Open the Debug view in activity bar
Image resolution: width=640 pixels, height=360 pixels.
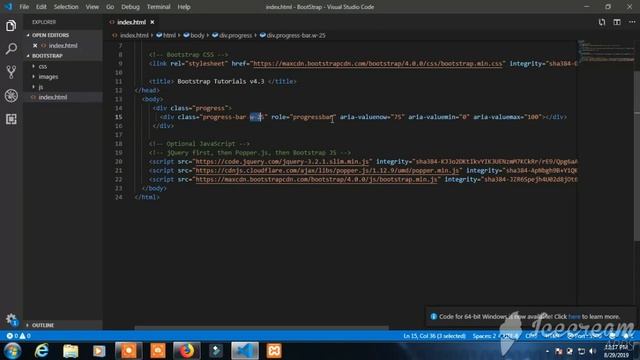[x=11, y=96]
